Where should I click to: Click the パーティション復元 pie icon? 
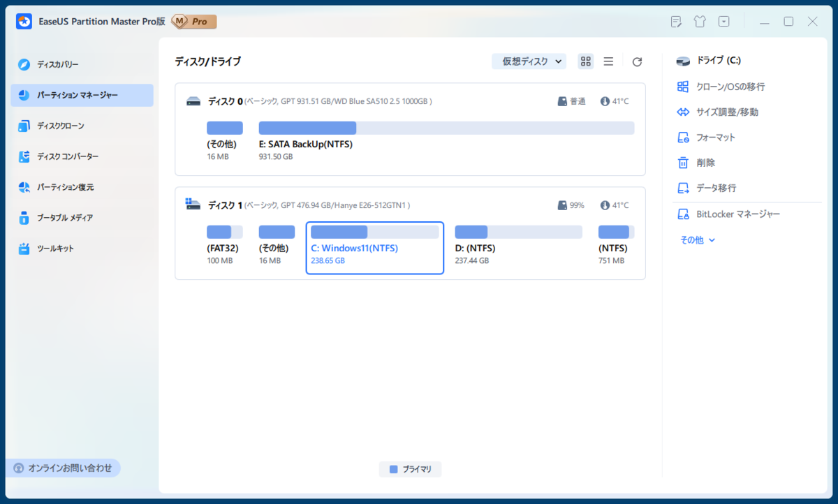click(24, 187)
